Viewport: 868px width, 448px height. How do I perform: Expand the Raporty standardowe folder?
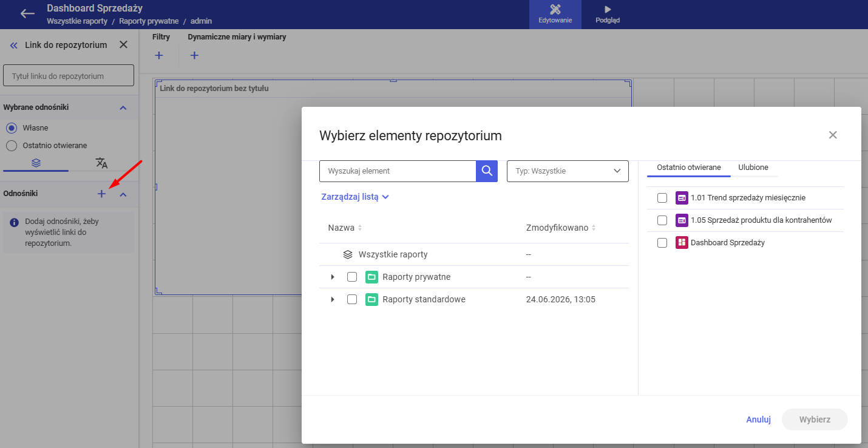[x=333, y=299]
